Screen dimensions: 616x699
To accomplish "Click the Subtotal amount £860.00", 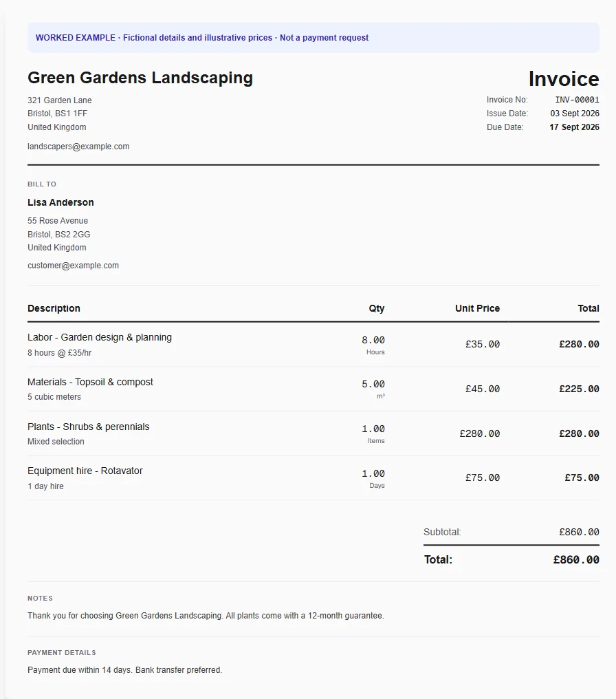I will [579, 532].
